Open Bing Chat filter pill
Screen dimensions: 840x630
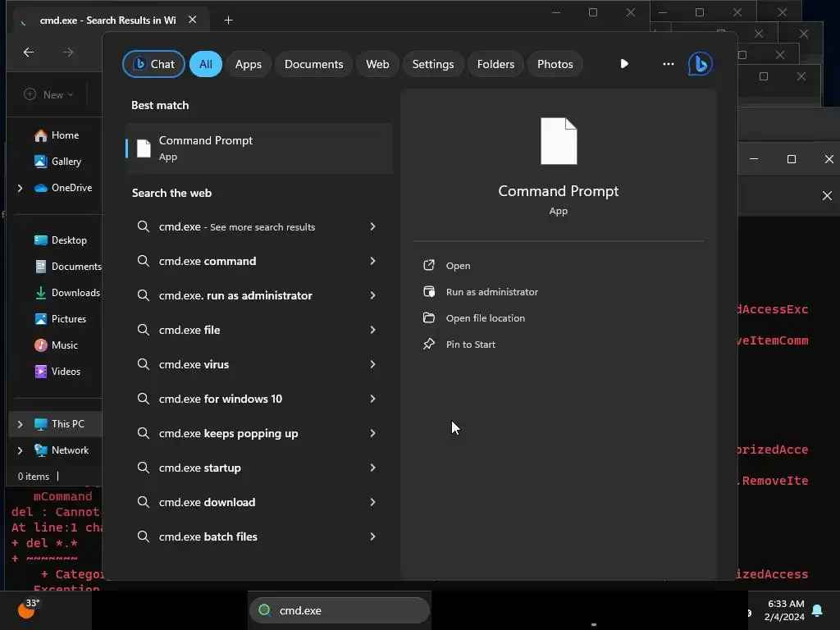(153, 64)
